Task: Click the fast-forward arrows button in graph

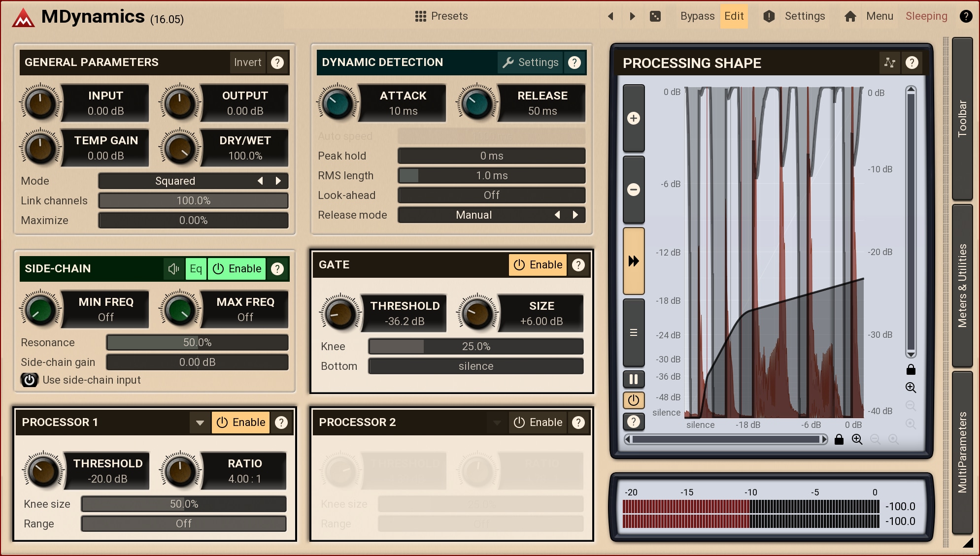Action: (634, 261)
